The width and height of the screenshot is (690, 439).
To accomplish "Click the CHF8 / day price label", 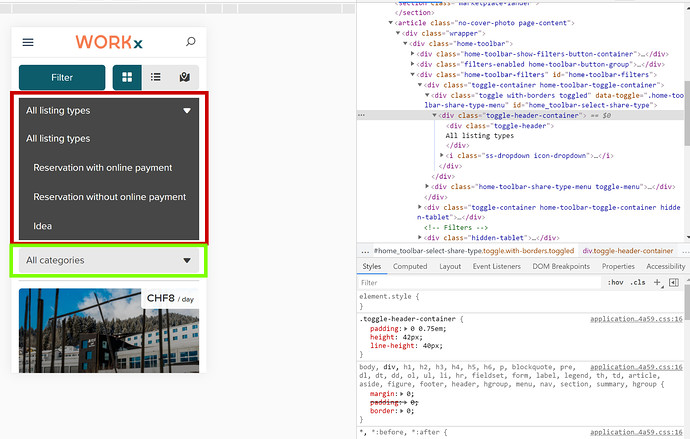I will coord(170,298).
